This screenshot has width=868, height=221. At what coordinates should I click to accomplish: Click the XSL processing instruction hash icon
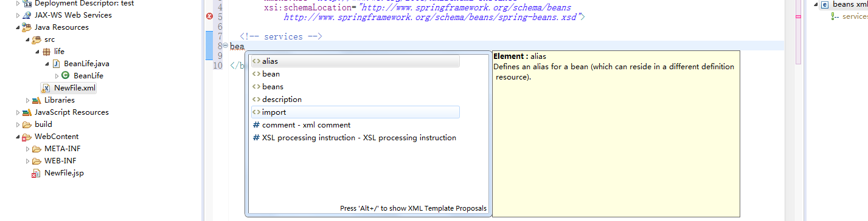[256, 138]
